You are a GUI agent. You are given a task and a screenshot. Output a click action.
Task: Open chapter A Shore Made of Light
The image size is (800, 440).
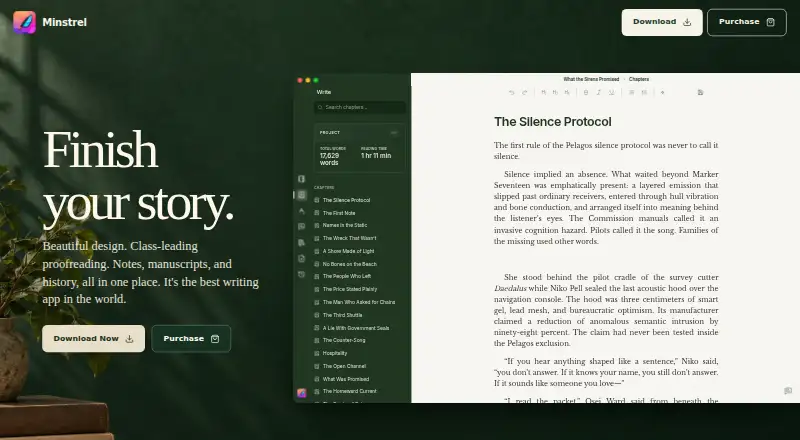[x=359, y=252]
